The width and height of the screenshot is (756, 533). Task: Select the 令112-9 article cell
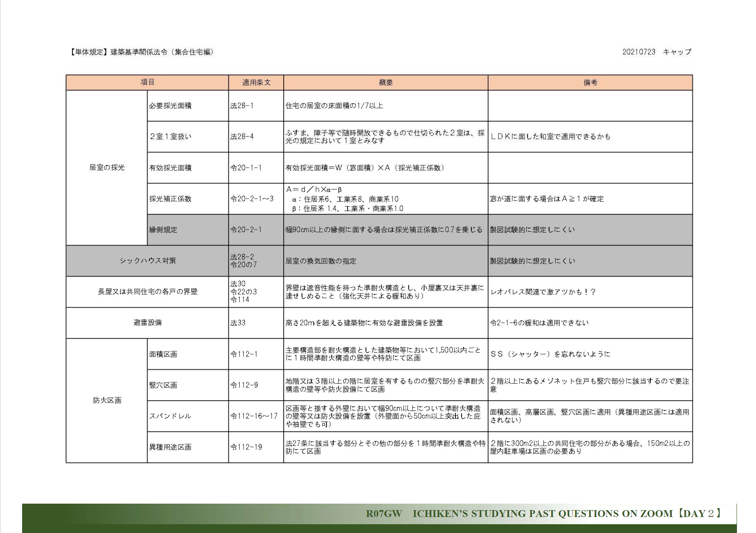point(244,385)
